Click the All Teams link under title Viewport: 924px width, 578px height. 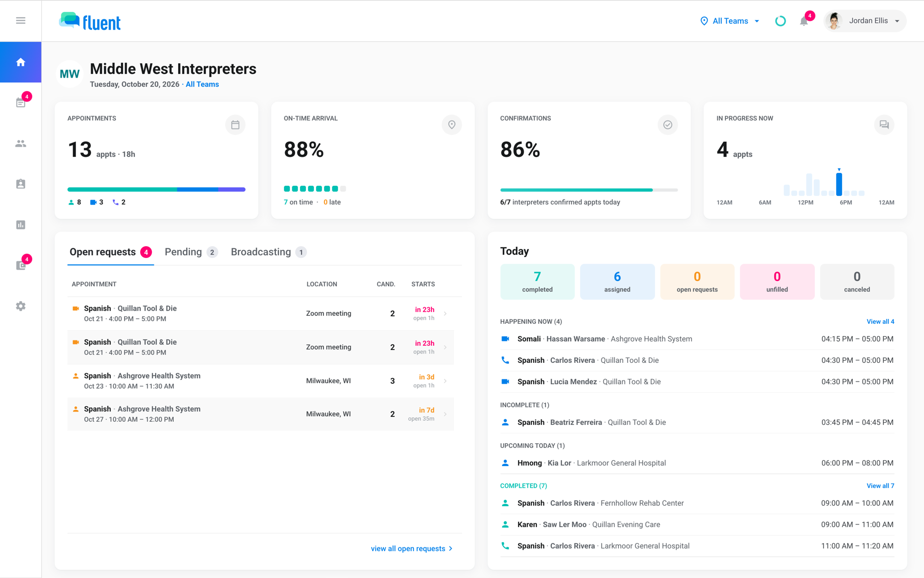click(202, 85)
